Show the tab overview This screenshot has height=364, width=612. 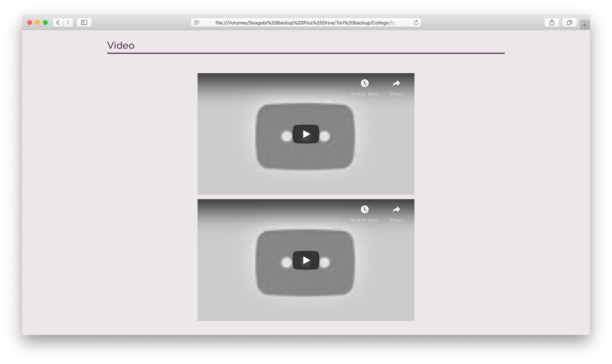(570, 22)
